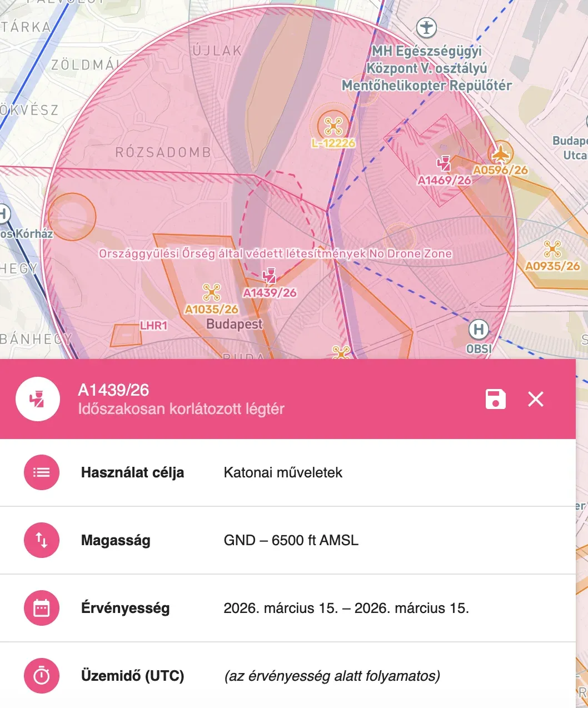Select the drone zone icon for A1035/26
588x708 pixels.
coord(212,291)
